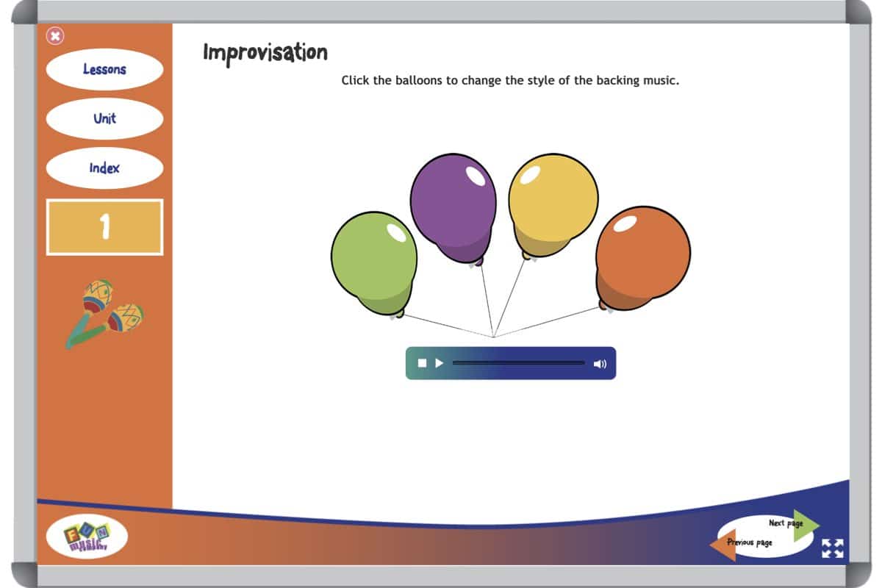Play the backing music
The image size is (882, 588).
(440, 363)
